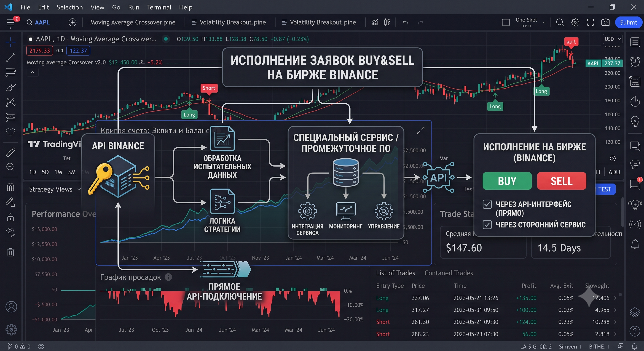Click the AAPL symbol search field
The image size is (644, 351).
tap(38, 22)
